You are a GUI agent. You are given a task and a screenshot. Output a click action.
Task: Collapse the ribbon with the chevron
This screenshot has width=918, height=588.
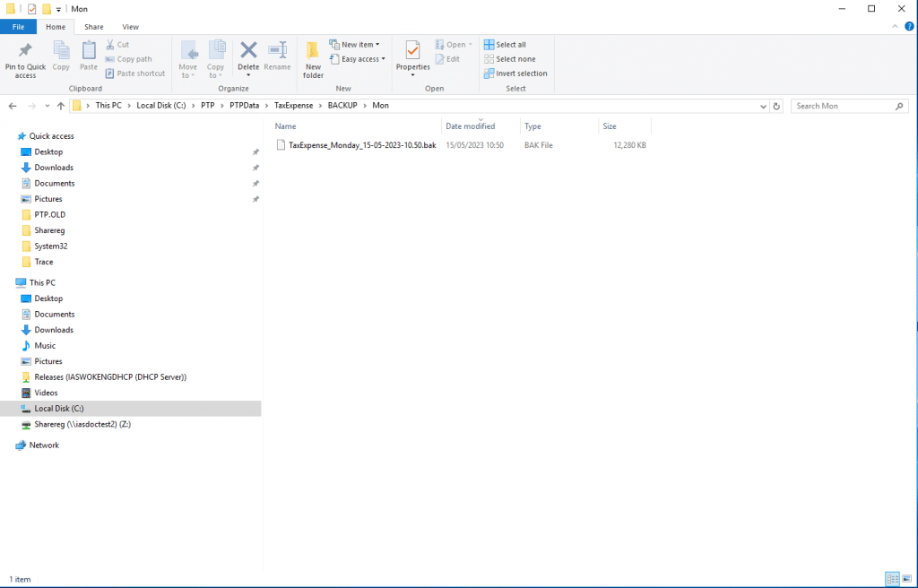coord(895,26)
